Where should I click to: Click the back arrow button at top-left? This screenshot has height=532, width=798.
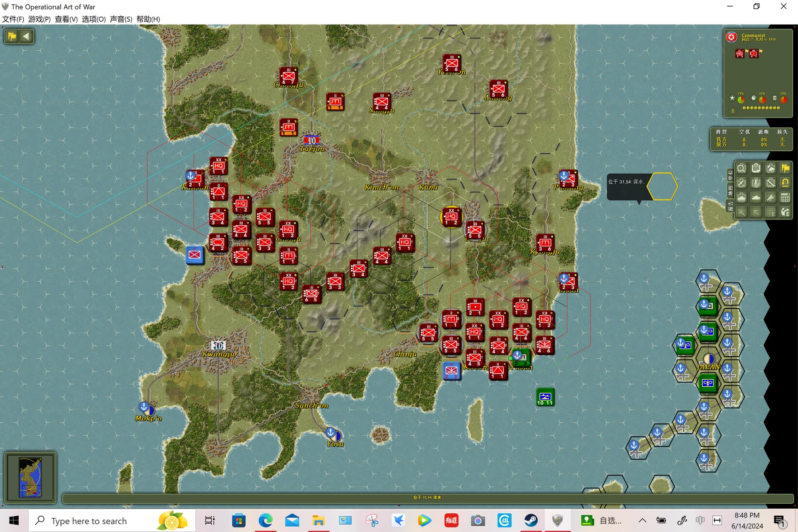click(26, 36)
